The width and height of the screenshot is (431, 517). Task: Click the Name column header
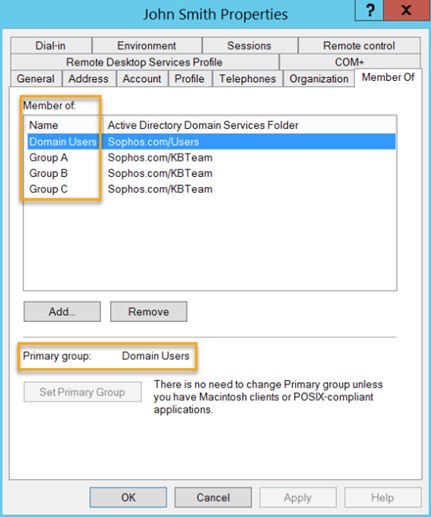point(63,125)
